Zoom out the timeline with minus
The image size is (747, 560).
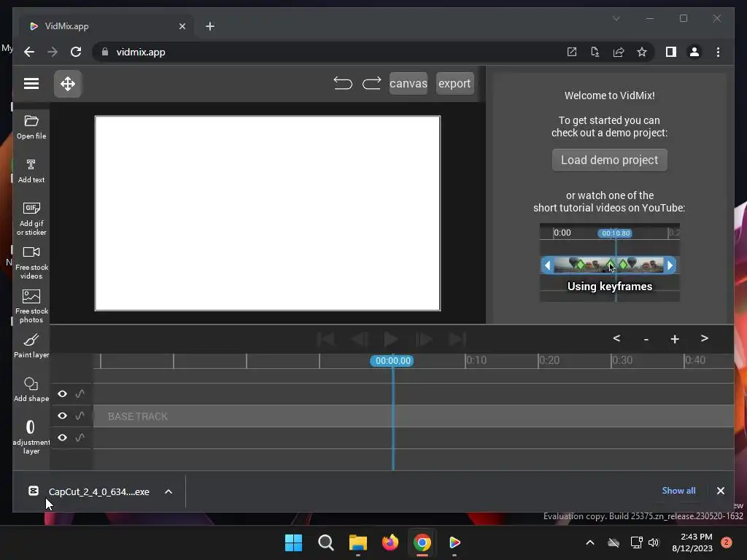tap(646, 339)
